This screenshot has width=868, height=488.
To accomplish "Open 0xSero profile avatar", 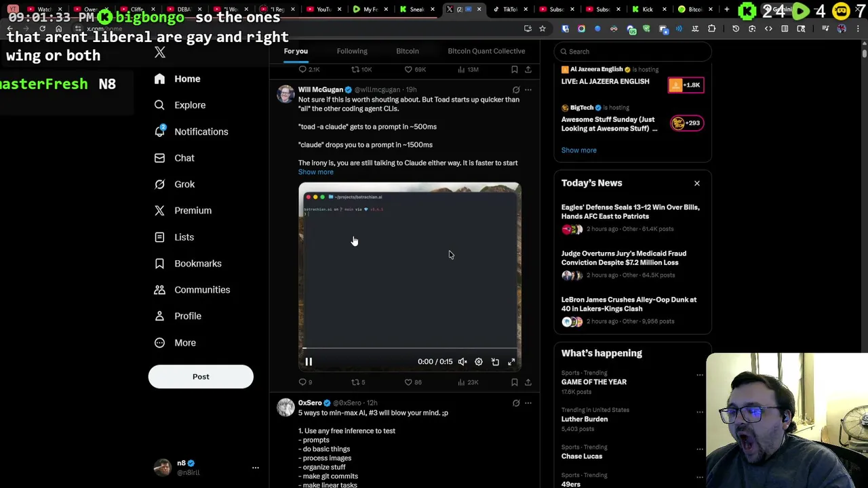I will 285,407.
